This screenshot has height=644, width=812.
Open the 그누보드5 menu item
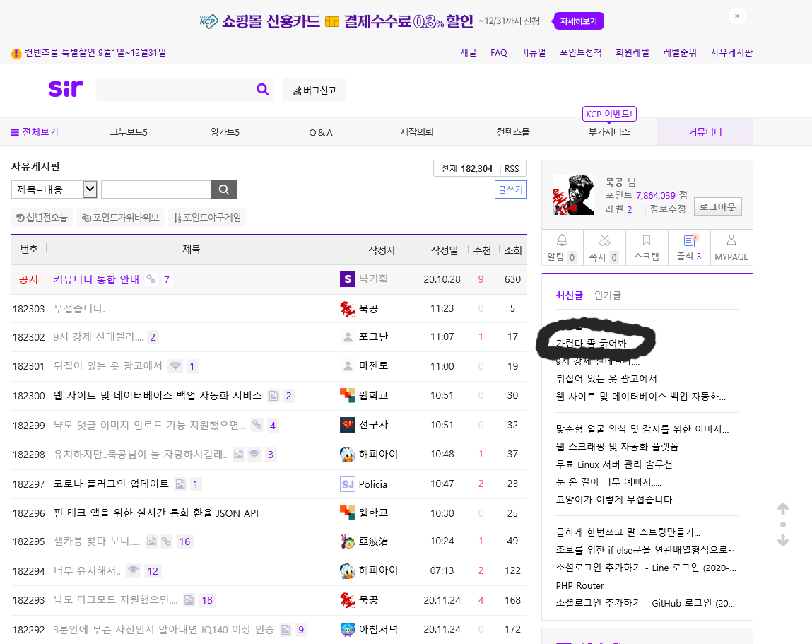pos(129,132)
